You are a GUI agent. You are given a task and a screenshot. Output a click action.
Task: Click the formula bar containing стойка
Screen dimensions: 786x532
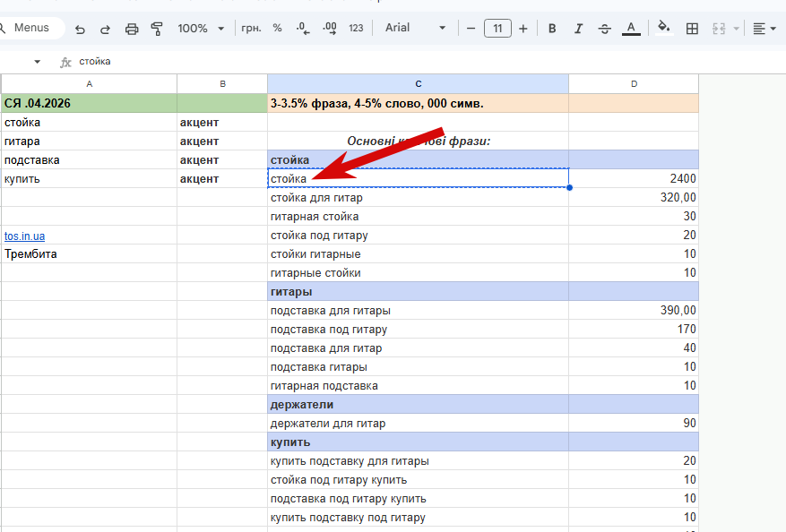tap(431, 62)
